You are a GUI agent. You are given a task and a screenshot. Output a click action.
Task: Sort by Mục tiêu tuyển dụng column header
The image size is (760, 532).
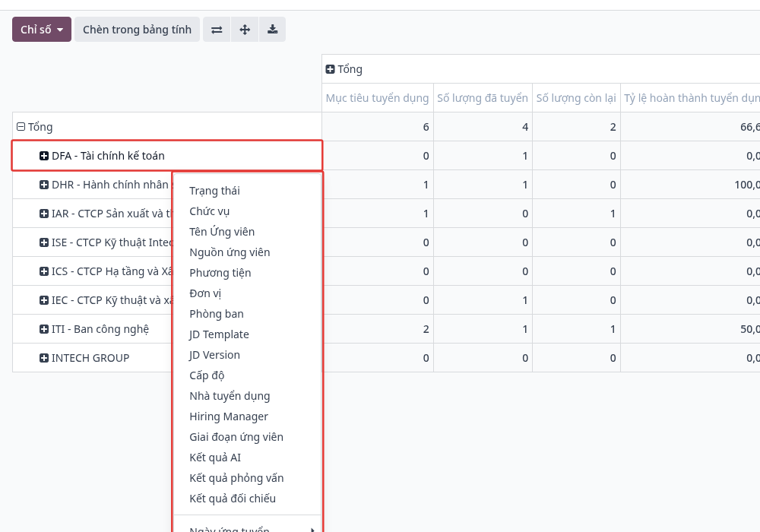378,98
